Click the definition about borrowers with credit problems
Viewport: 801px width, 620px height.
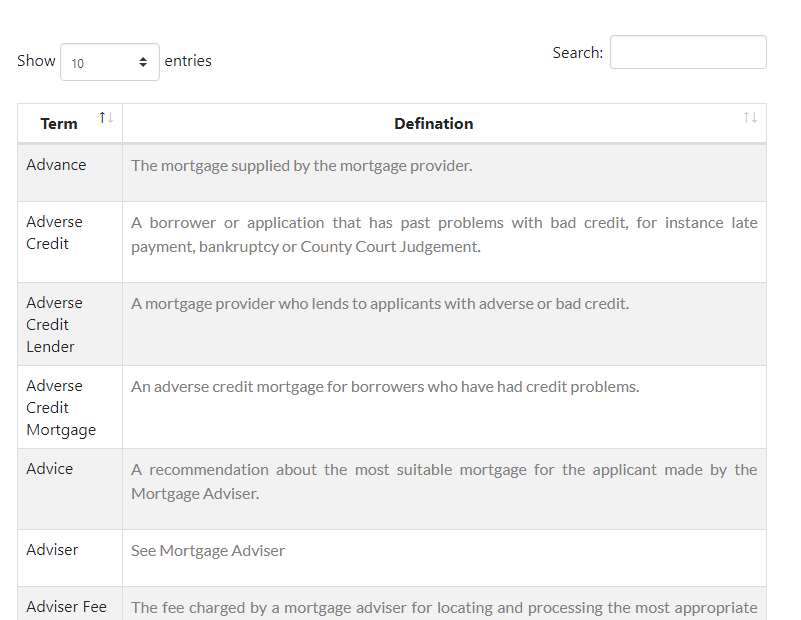tap(385, 387)
